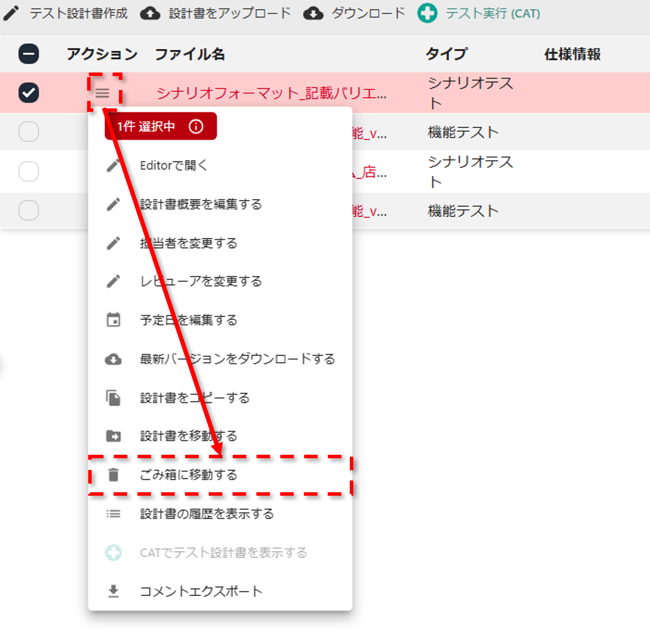Viewport: 650px width, 644px height.
Task: Click the アクション column header
Action: coord(102,54)
